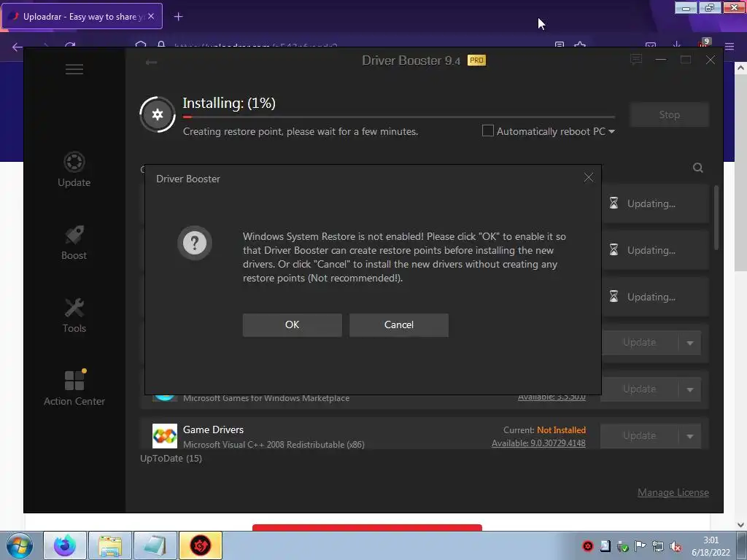The image size is (747, 560).
Task: Click Update button for Visual C++ 2008 Redistributable
Action: pos(639,436)
